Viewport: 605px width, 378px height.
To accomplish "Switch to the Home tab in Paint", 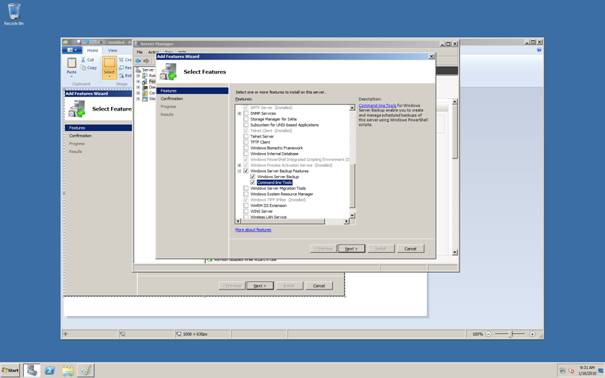I will click(x=92, y=51).
